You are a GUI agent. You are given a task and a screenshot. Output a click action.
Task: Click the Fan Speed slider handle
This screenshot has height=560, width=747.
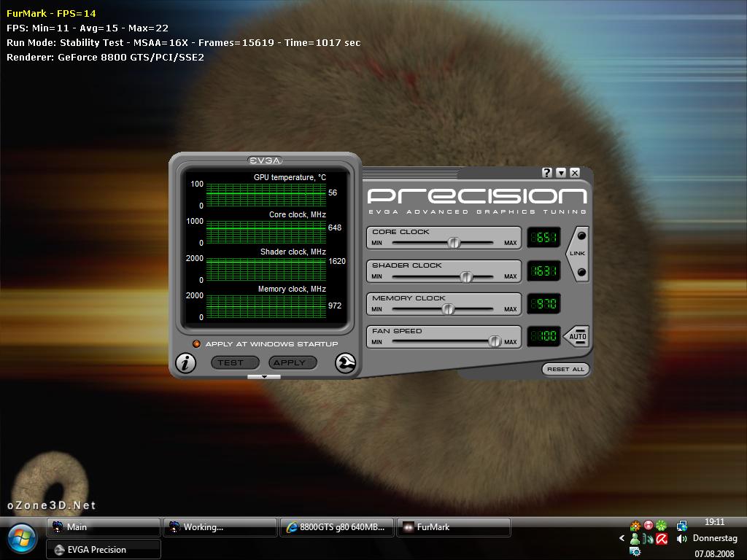495,341
